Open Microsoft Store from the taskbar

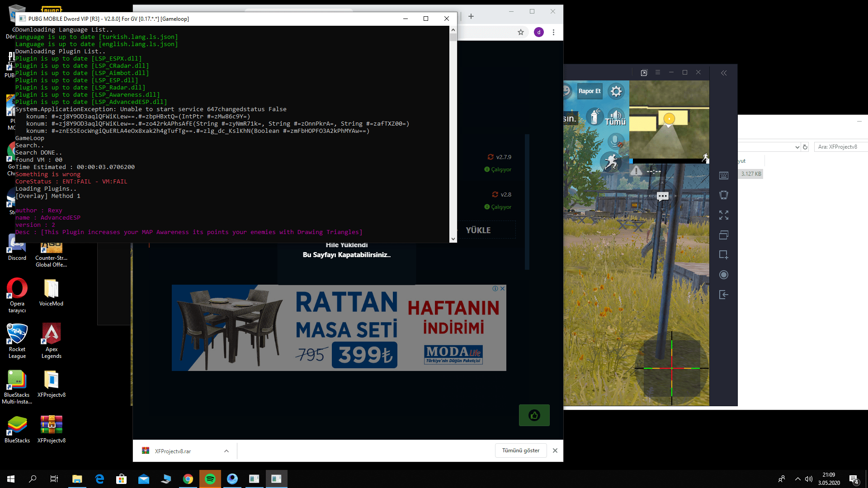[121, 479]
